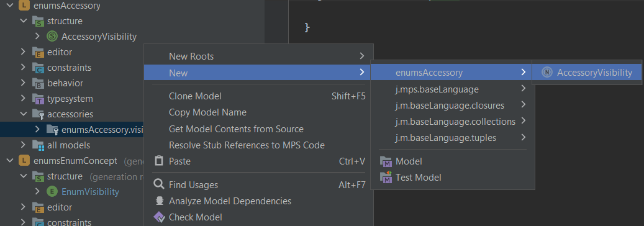Expand the editor aspect under enumsAccessory
The width and height of the screenshot is (644, 226).
[24, 52]
